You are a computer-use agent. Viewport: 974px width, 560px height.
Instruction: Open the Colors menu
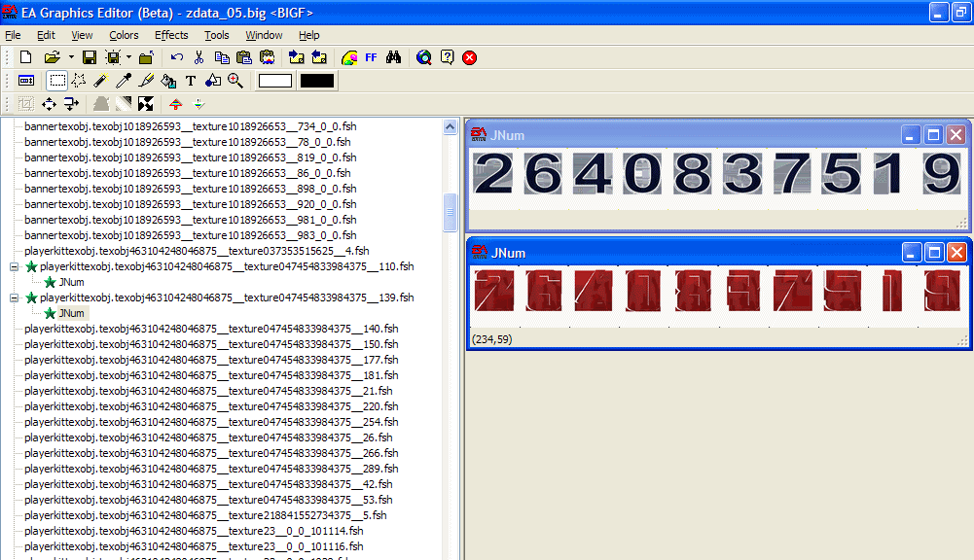point(124,35)
